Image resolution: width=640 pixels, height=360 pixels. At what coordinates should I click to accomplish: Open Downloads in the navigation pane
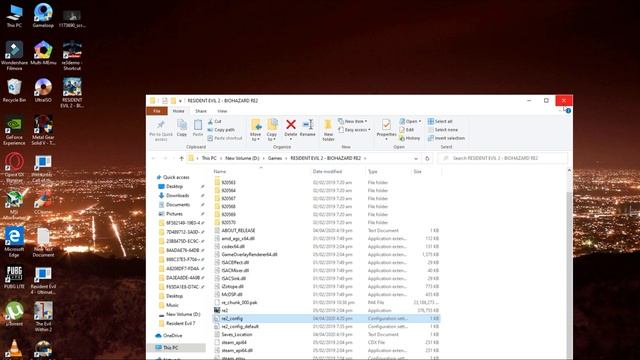[178, 196]
